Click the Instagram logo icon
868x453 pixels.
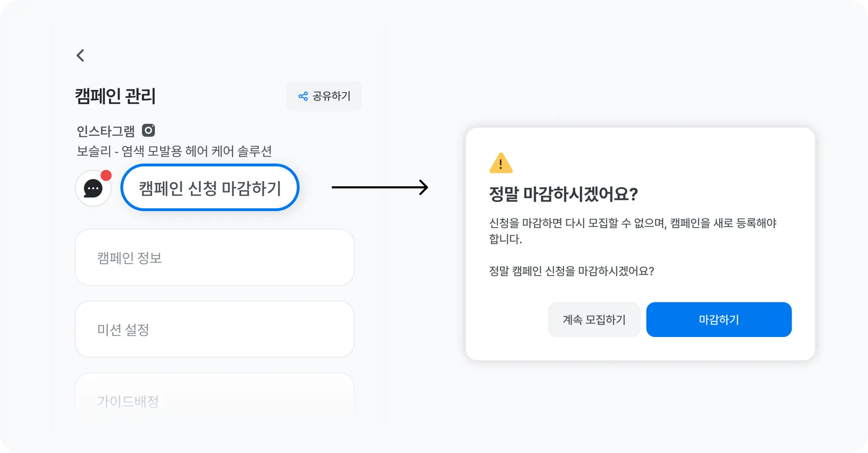[148, 130]
